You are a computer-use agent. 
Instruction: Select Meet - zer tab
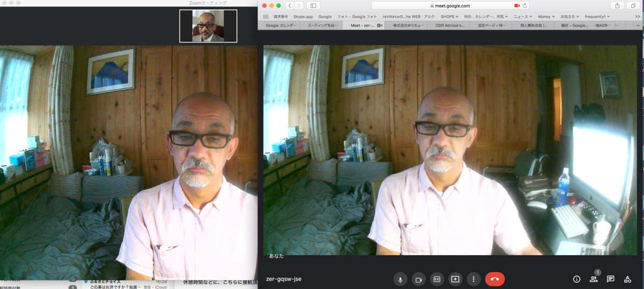click(363, 25)
